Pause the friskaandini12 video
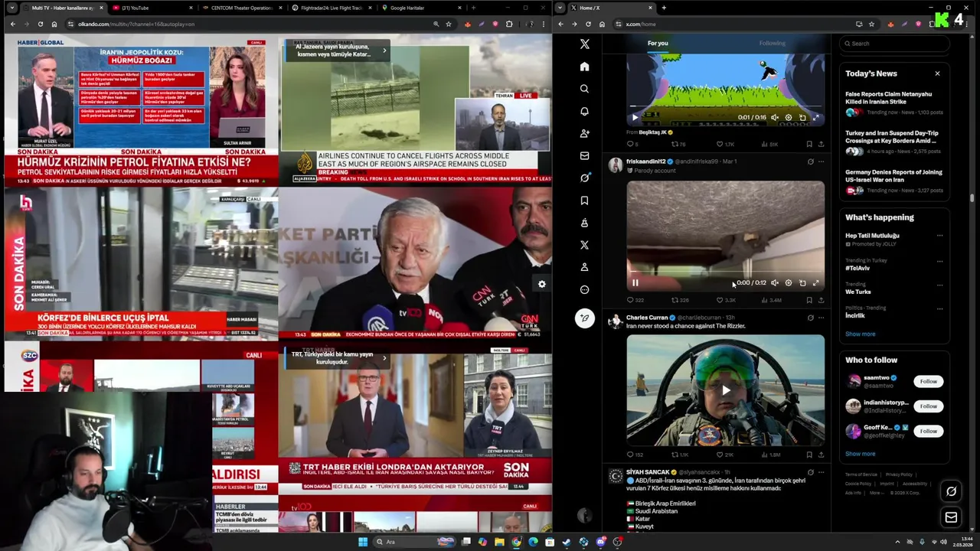 635,282
